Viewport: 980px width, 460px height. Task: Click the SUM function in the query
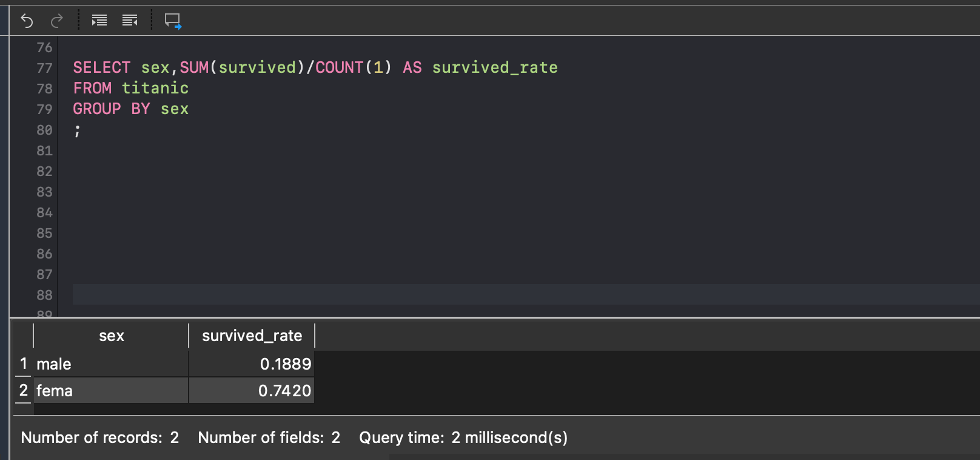tap(194, 67)
